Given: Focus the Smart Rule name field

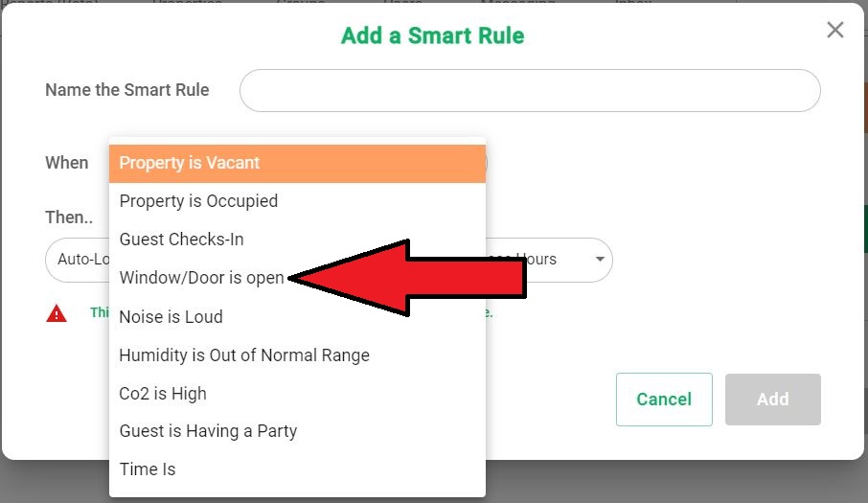Looking at the screenshot, I should click(x=530, y=90).
